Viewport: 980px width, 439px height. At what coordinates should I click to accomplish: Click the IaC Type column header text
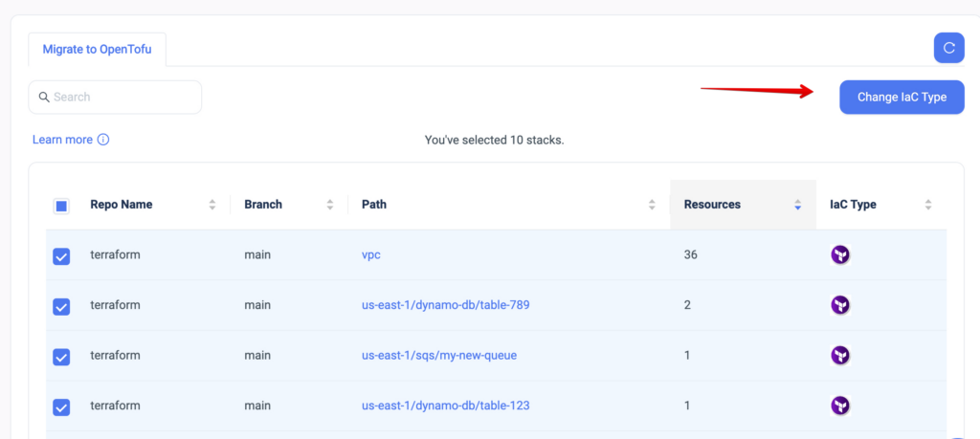853,205
